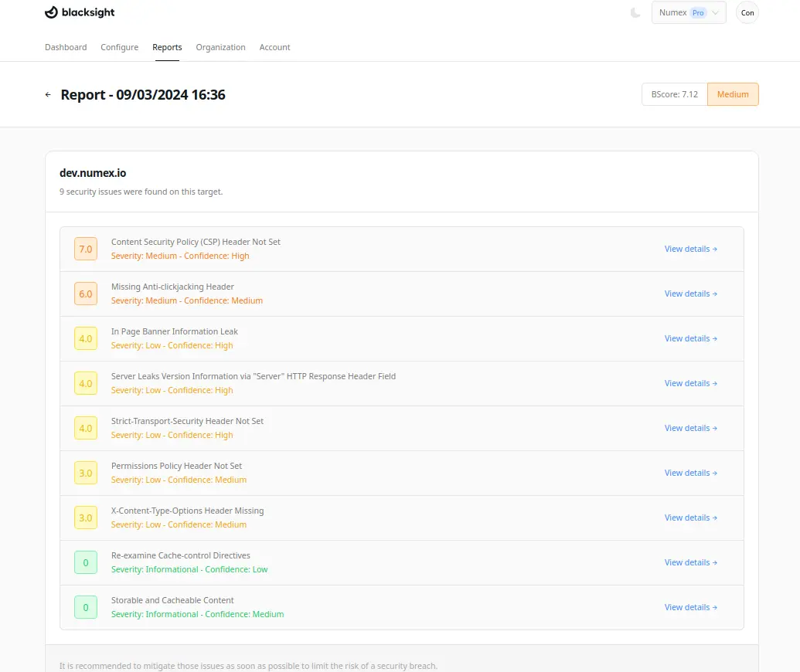This screenshot has height=672, width=800.
Task: Select the Organization tab
Action: tap(220, 47)
